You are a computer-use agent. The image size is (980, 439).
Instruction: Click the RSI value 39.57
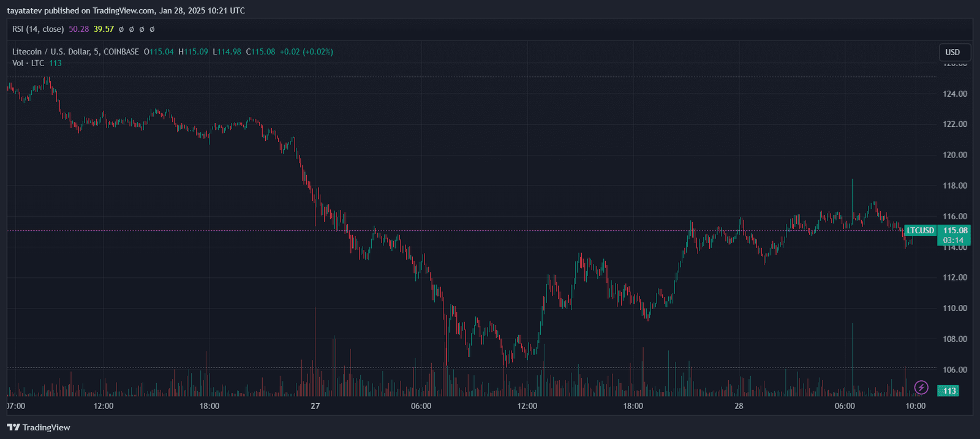click(x=104, y=29)
